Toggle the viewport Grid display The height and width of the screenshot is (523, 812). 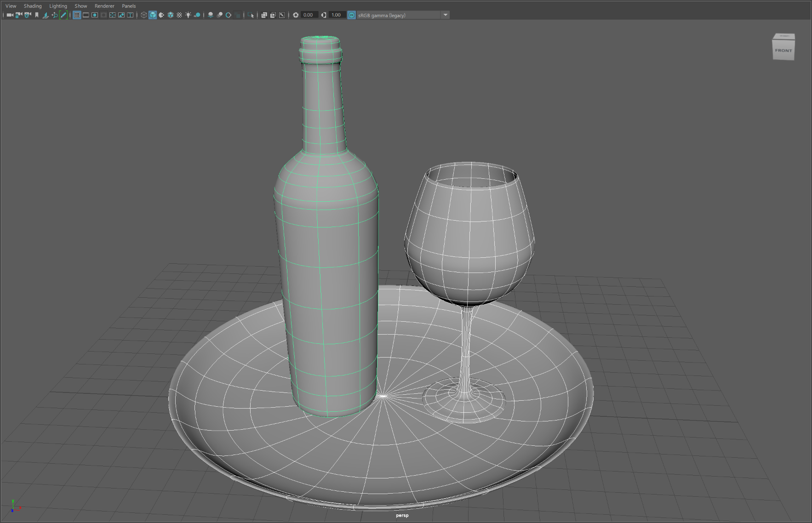tap(77, 15)
